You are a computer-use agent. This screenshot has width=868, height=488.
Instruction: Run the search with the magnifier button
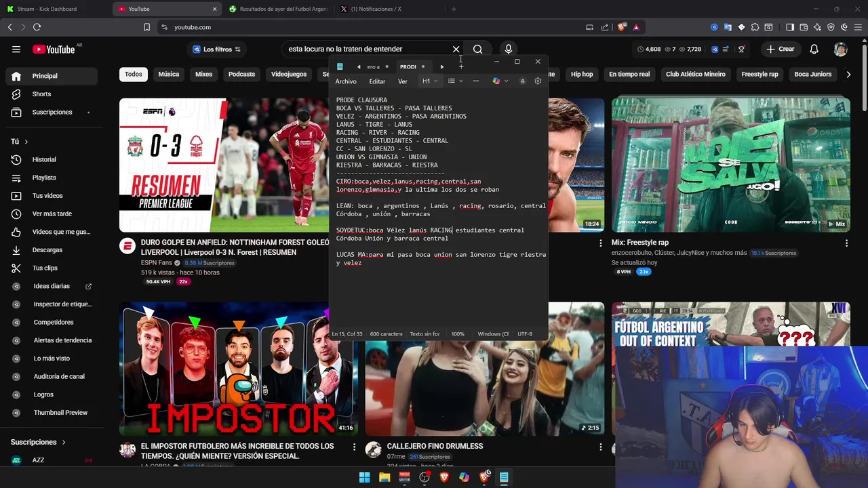[477, 49]
